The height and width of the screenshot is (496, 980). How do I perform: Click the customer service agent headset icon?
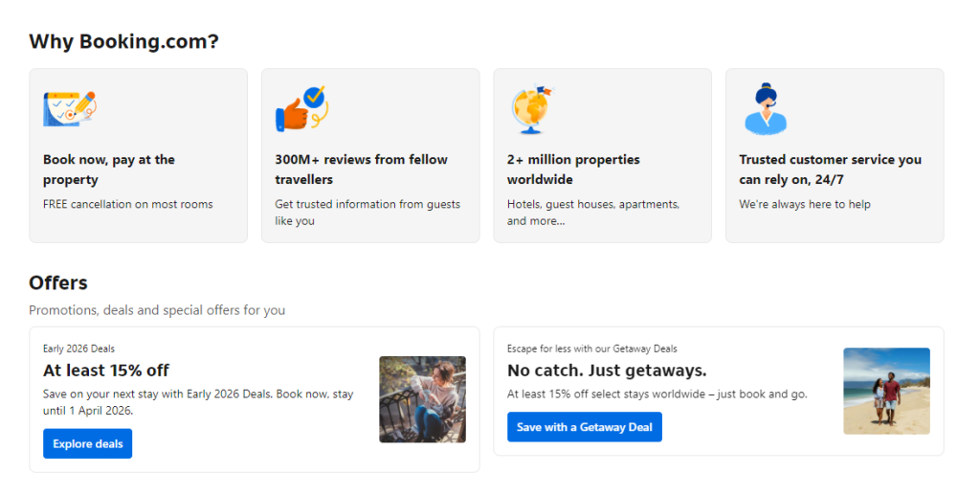pyautogui.click(x=765, y=108)
